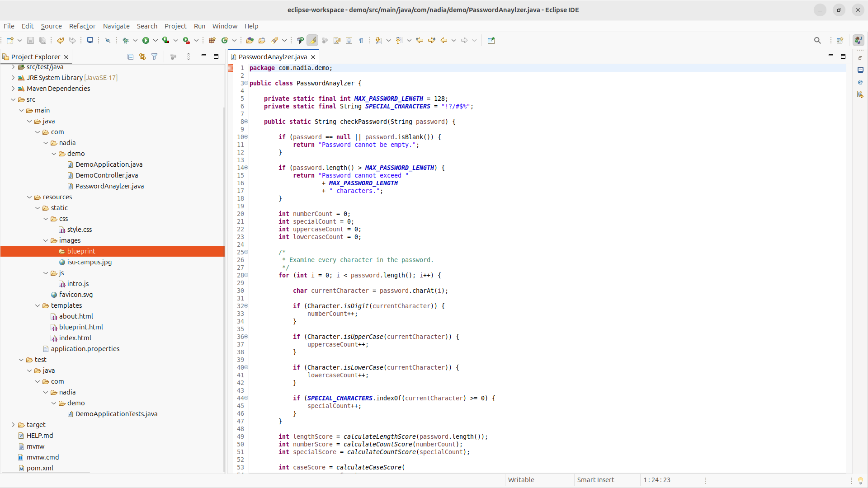Fold the for loop at line 28

(246, 275)
